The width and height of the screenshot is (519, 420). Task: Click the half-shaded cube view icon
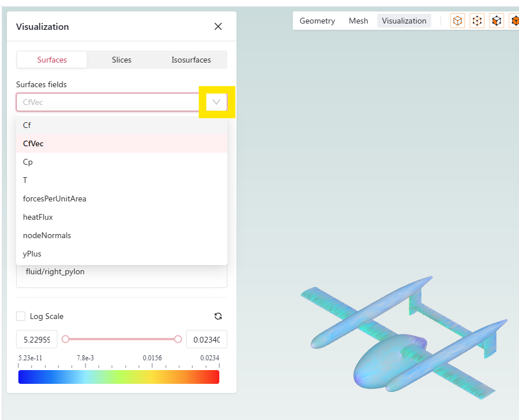497,21
